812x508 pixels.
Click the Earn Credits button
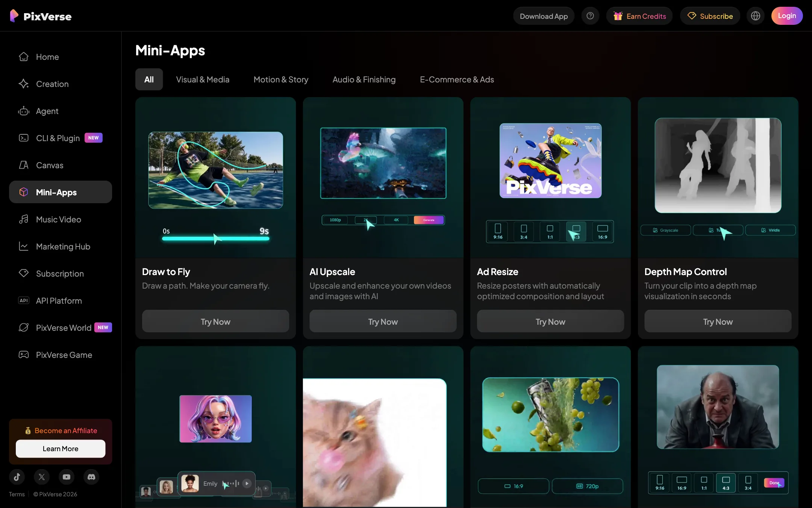tap(639, 16)
